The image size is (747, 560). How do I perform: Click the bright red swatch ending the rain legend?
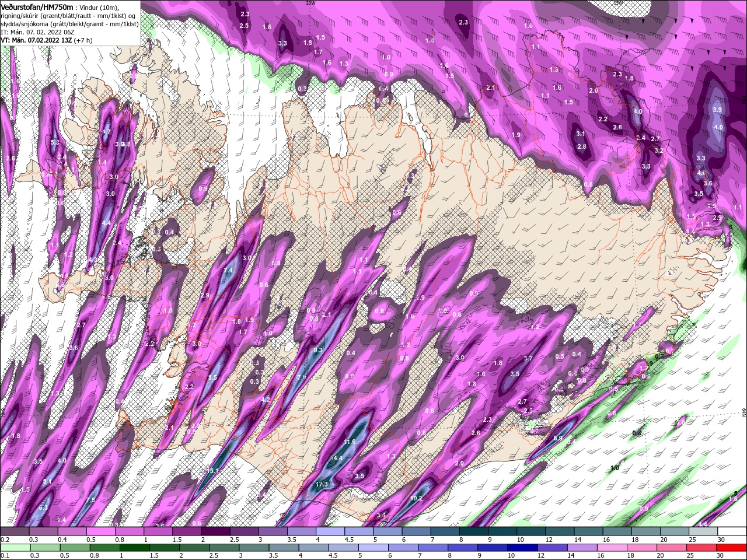(x=732, y=548)
